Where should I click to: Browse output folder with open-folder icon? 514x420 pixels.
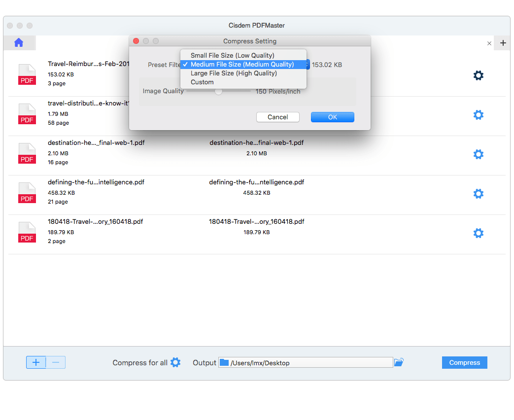(399, 362)
